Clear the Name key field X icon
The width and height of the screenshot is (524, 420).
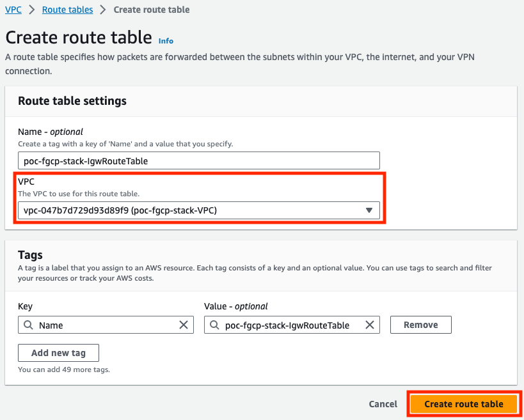click(x=184, y=325)
